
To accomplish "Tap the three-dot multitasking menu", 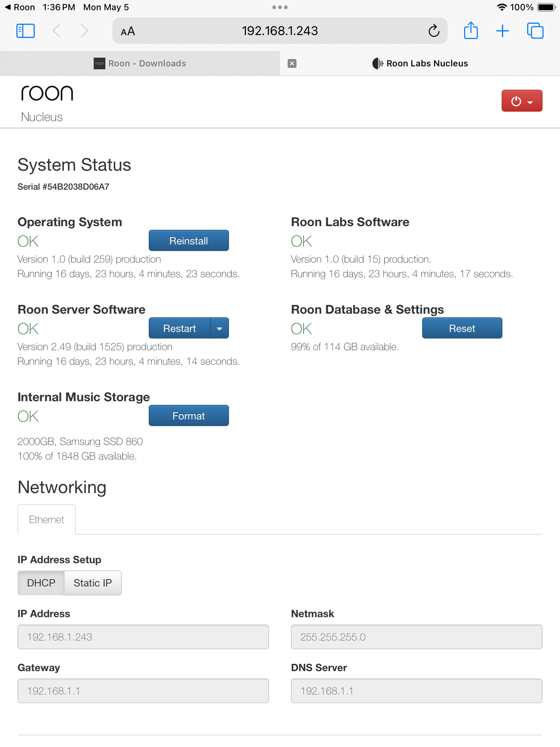I will click(x=280, y=7).
